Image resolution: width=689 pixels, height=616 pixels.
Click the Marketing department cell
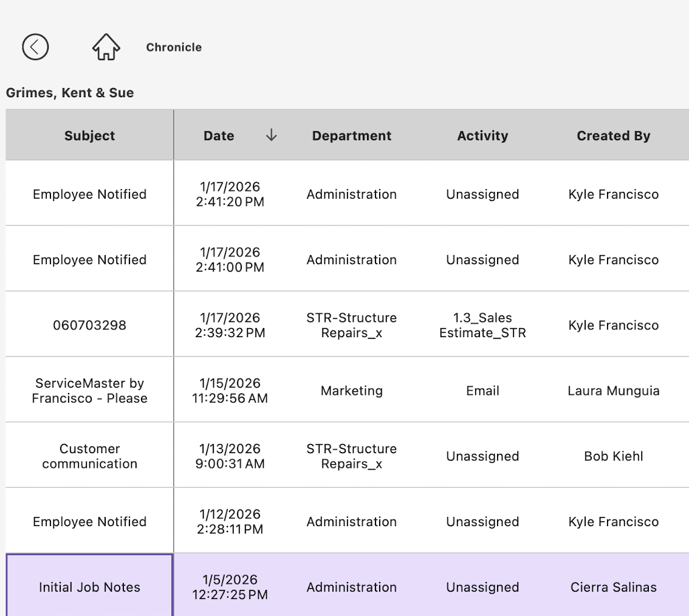352,391
